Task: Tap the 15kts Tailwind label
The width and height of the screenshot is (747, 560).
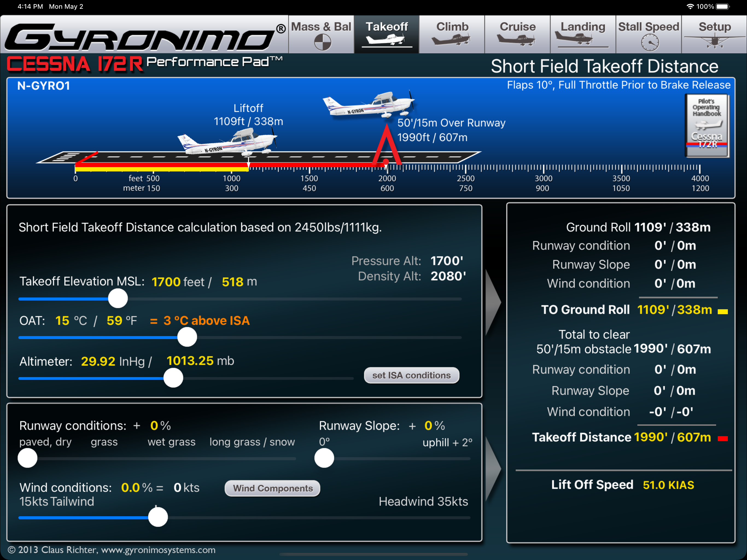Action: tap(57, 501)
